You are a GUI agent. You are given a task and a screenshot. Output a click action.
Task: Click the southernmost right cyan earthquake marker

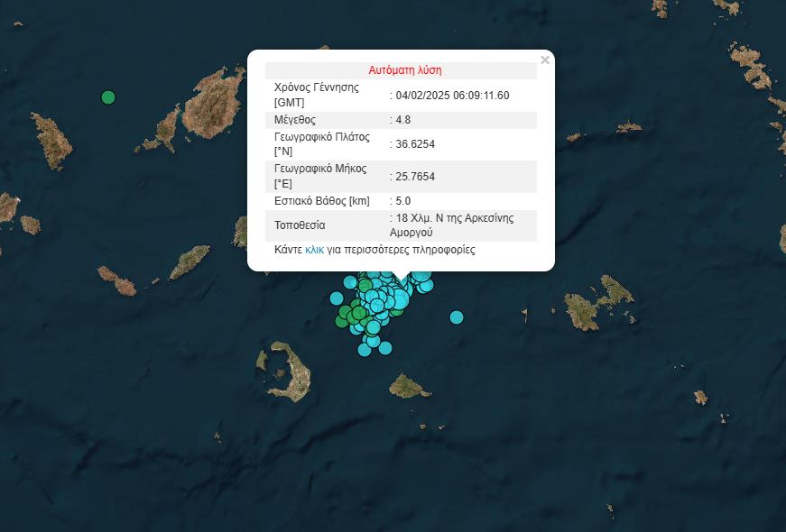(x=385, y=347)
